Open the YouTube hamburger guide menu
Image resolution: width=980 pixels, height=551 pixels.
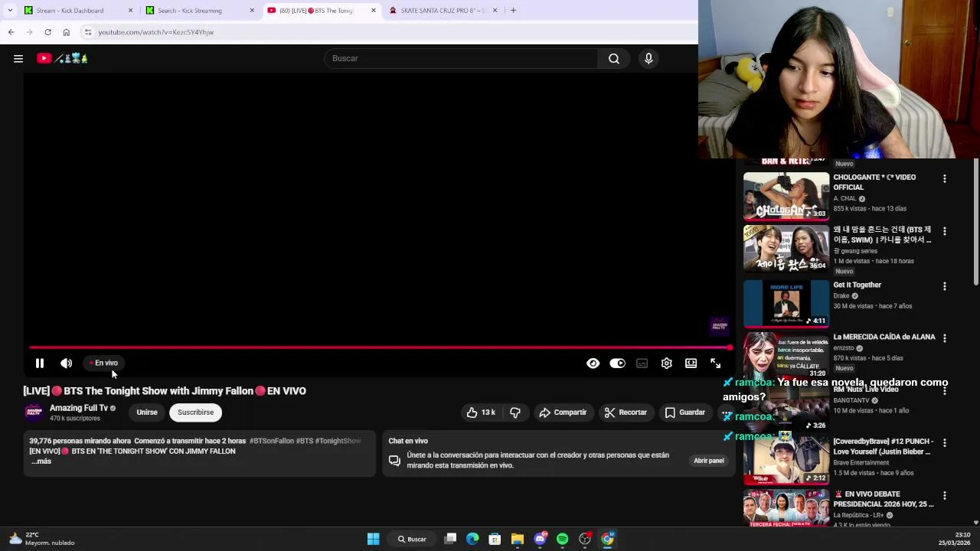click(x=18, y=58)
